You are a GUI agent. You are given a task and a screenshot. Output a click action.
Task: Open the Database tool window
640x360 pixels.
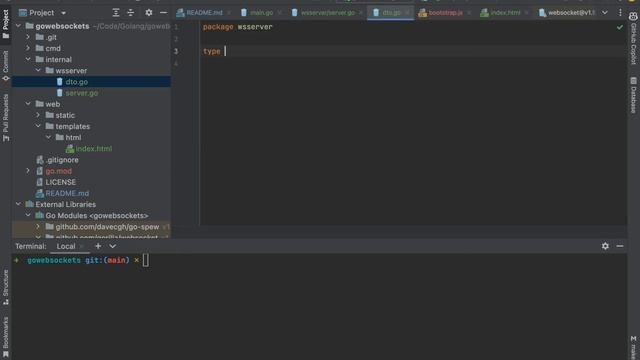pyautogui.click(x=633, y=95)
